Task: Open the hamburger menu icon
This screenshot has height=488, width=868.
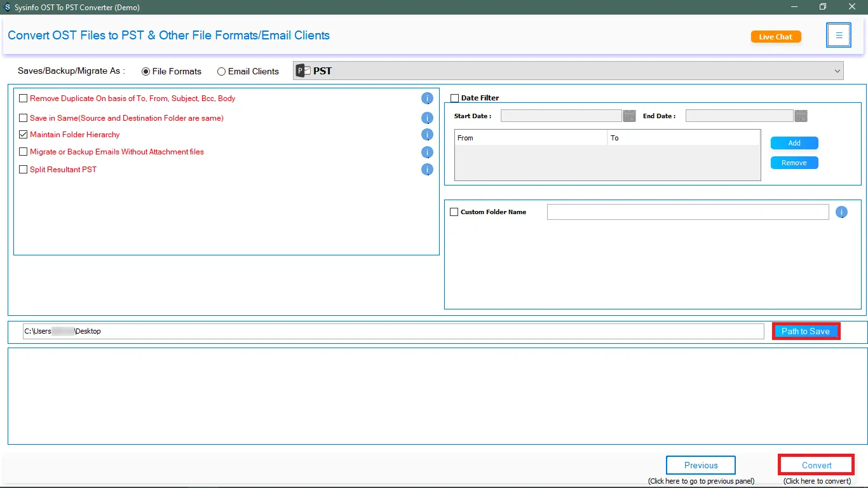Action: [839, 36]
